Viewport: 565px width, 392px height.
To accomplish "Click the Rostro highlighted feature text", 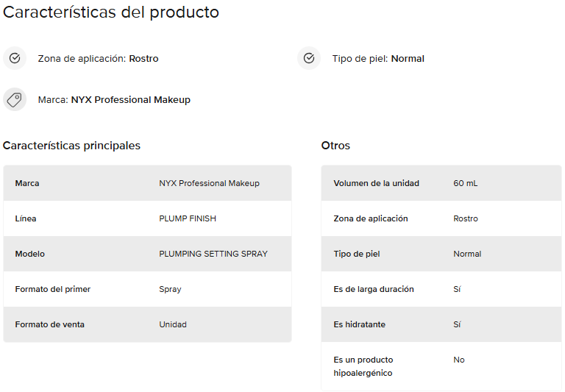I will [x=143, y=58].
